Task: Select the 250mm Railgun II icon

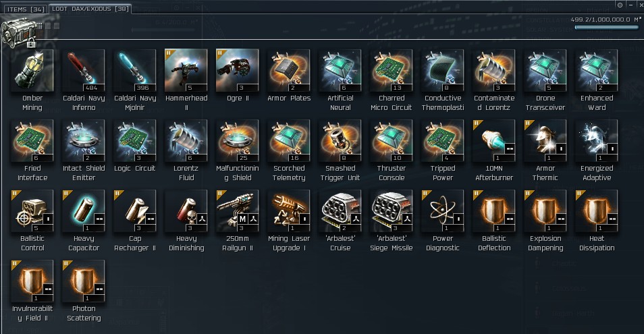Action: point(237,211)
